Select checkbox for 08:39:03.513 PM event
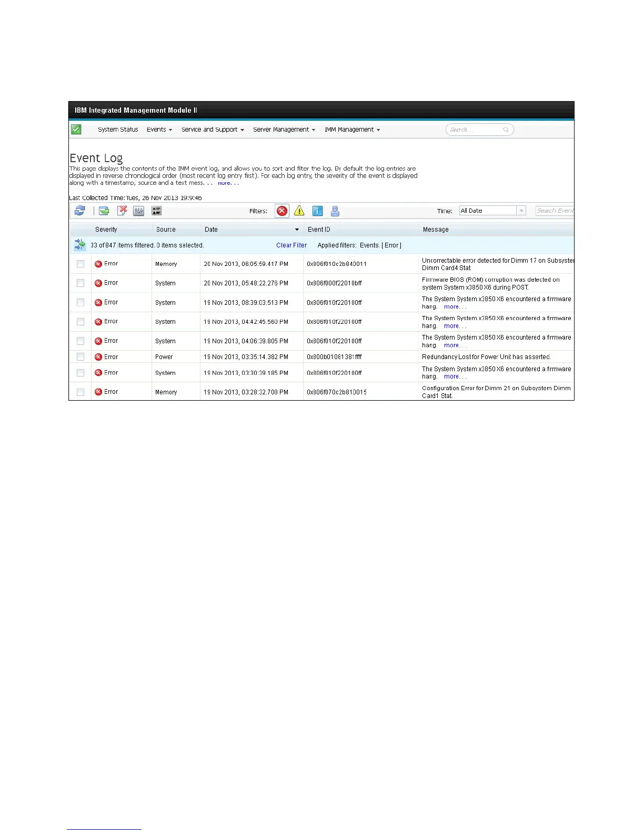This screenshot has width=644, height=834. pyautogui.click(x=80, y=302)
